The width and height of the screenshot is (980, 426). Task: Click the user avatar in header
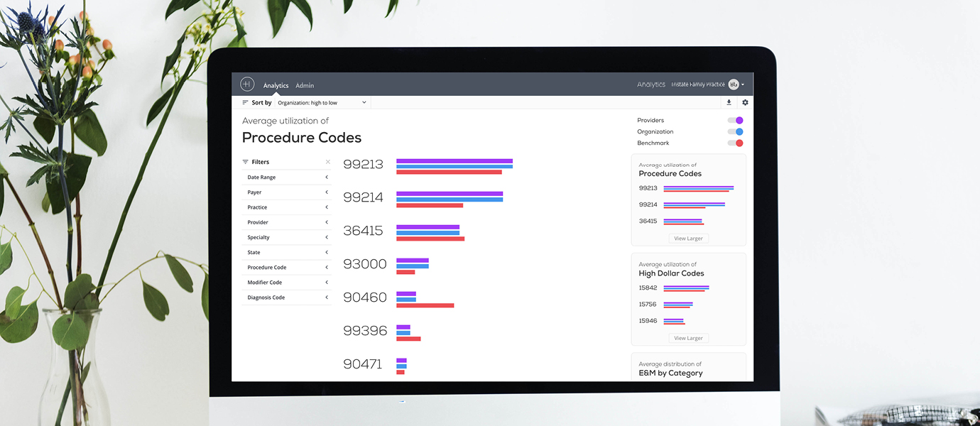point(734,84)
